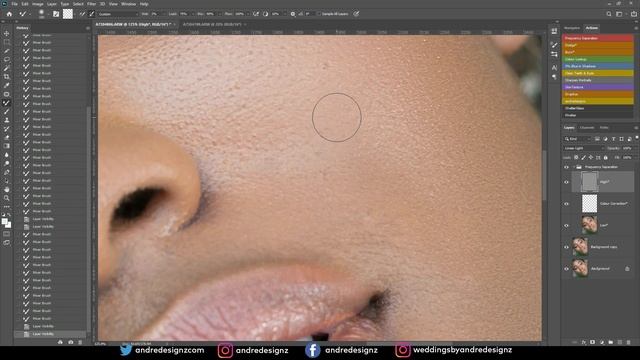Switch to the Paths tab

coord(604,128)
